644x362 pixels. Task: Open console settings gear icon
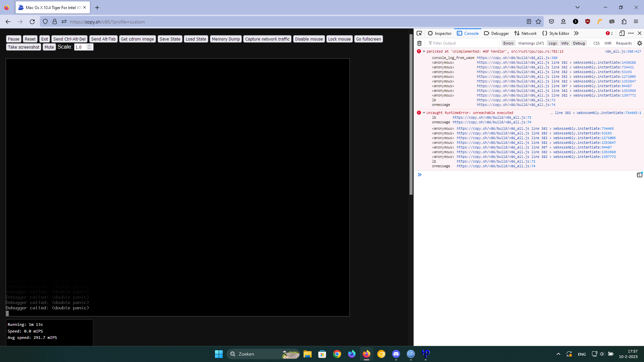pos(639,43)
